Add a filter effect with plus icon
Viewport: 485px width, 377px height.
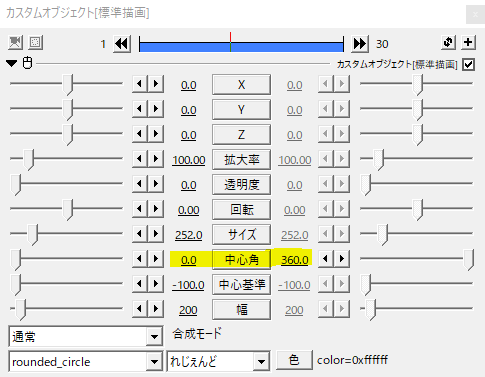coord(468,42)
